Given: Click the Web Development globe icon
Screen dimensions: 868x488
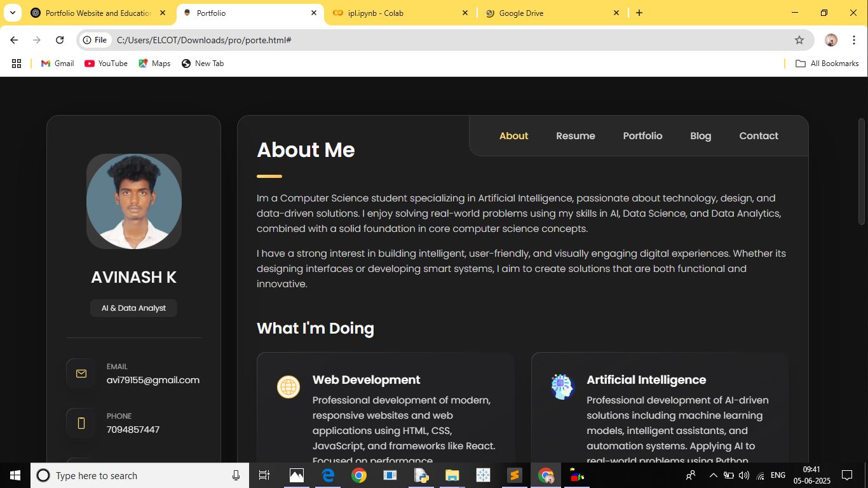Looking at the screenshot, I should click(x=288, y=387).
